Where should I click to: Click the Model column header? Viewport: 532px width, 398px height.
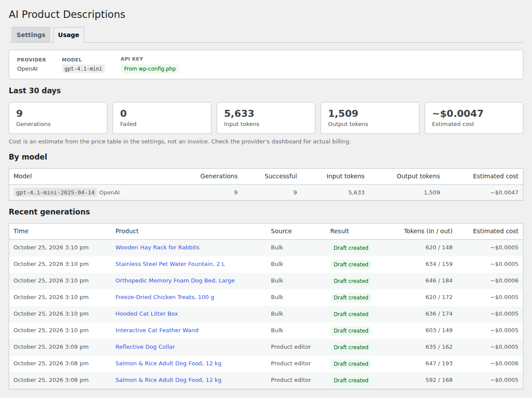(23, 176)
